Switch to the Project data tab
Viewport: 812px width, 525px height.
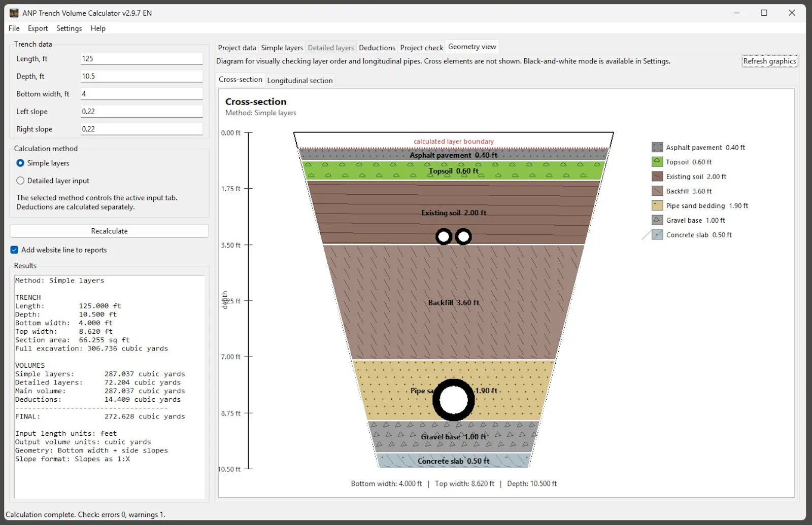[x=237, y=48]
